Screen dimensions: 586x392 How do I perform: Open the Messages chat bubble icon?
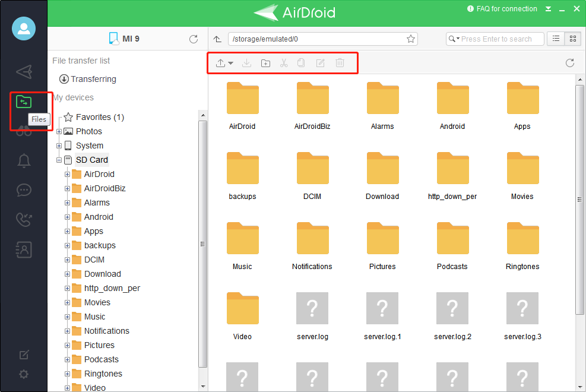[x=24, y=190]
